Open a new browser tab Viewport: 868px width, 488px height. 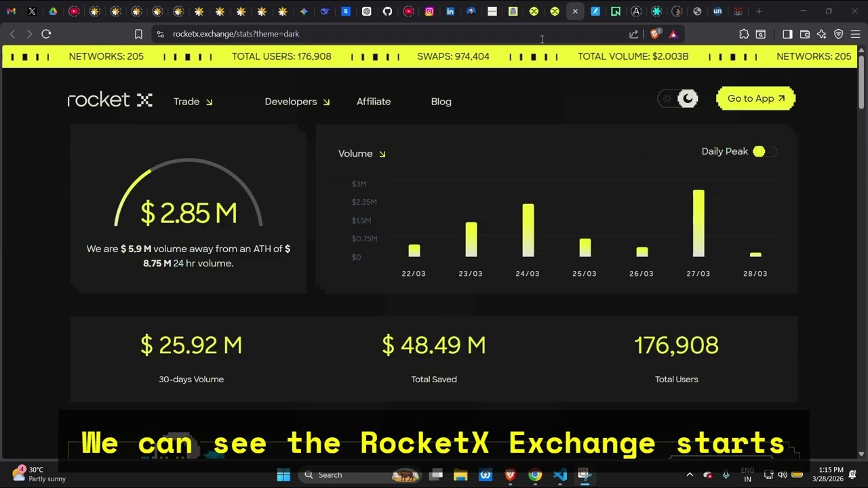pos(759,12)
